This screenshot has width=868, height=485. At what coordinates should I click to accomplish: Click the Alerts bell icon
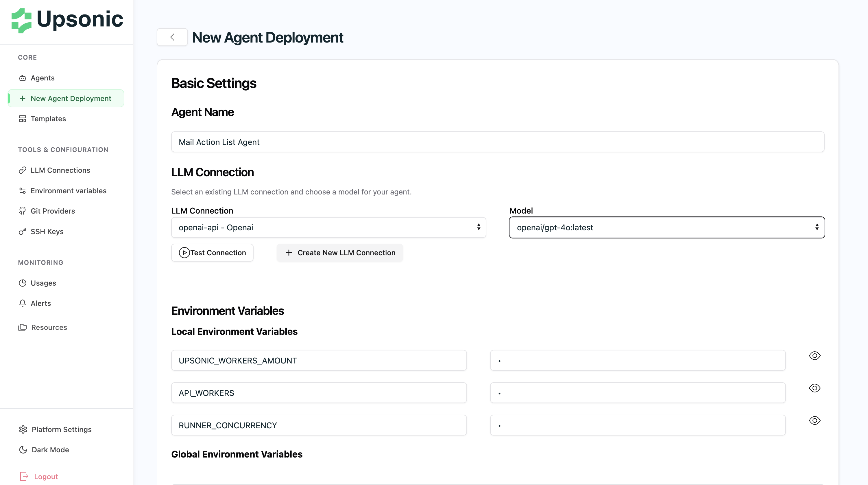22,303
